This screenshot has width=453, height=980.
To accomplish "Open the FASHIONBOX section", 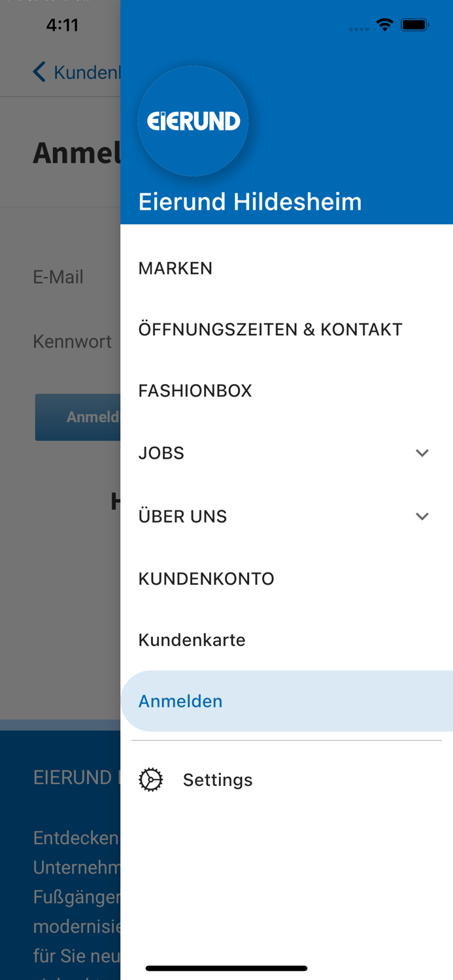I will (x=195, y=389).
